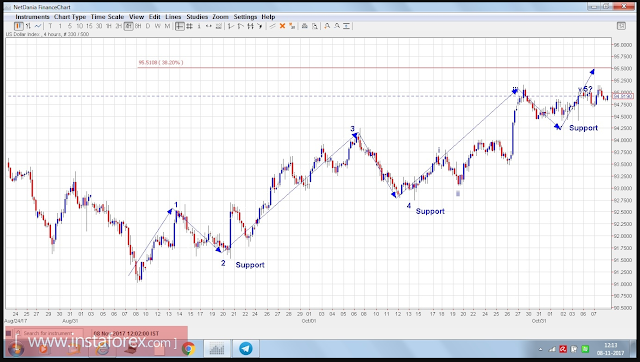Click the zoom out magnifier icon
The width and height of the screenshot is (640, 362).
[337, 26]
